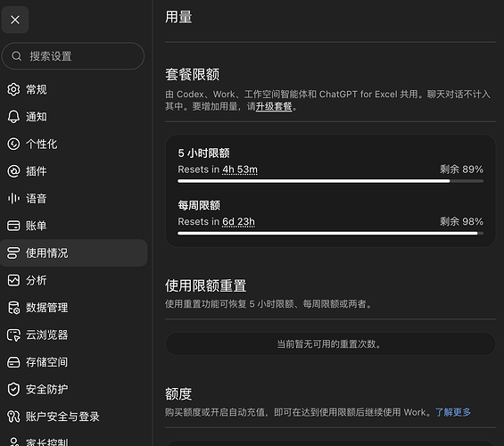Open 插件 plugin icon section

tap(13, 171)
